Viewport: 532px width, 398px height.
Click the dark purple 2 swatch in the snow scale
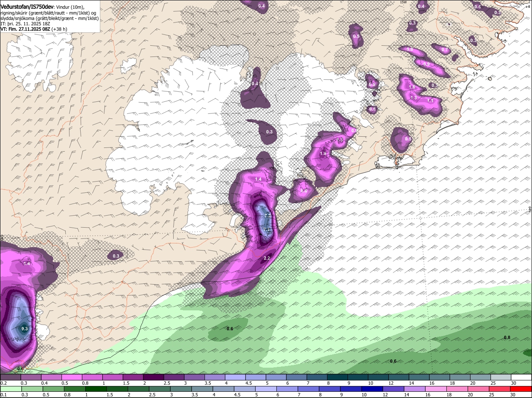click(153, 377)
